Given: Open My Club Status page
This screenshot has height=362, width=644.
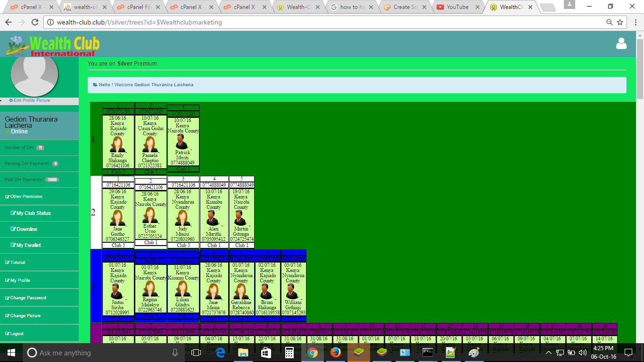Looking at the screenshot, I should [x=31, y=213].
